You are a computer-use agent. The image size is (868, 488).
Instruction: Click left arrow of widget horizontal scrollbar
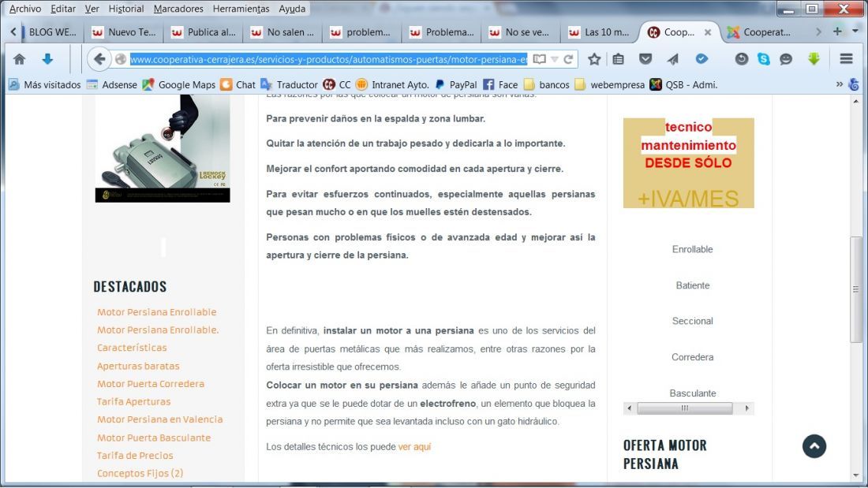point(629,408)
